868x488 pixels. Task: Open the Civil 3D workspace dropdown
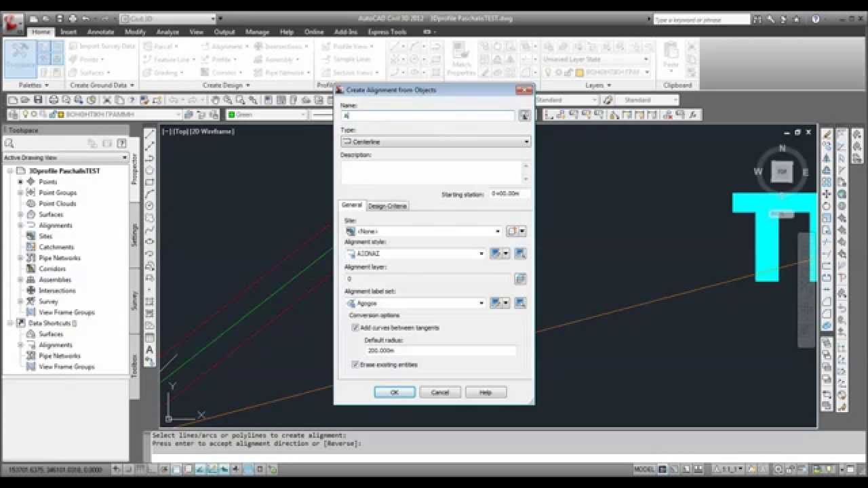tap(167, 19)
